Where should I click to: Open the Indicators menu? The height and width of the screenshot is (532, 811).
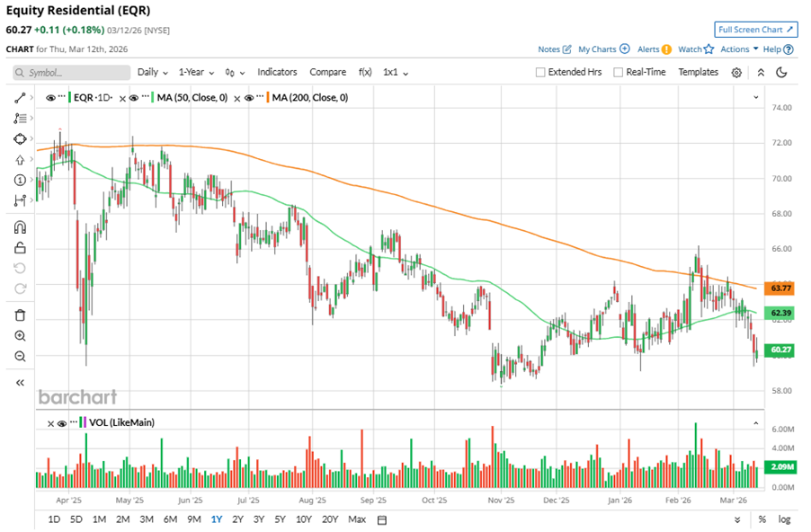click(277, 73)
